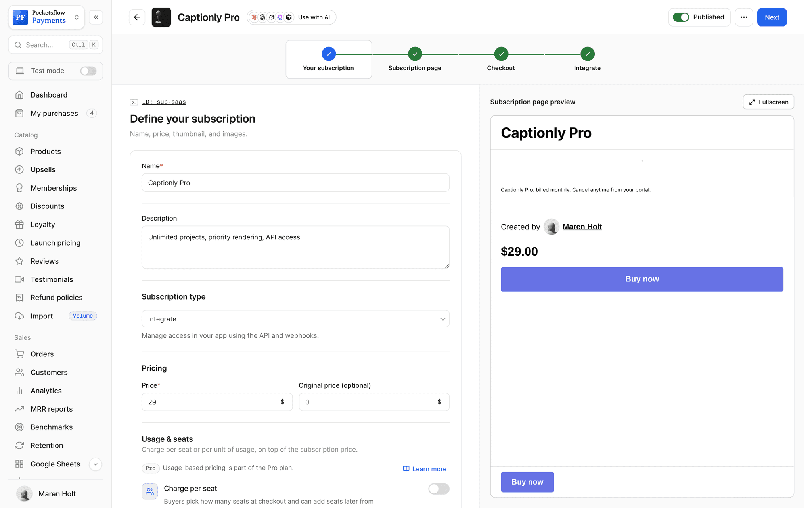Open the Retention page
Viewport: 812px width, 508px height.
[56, 445]
